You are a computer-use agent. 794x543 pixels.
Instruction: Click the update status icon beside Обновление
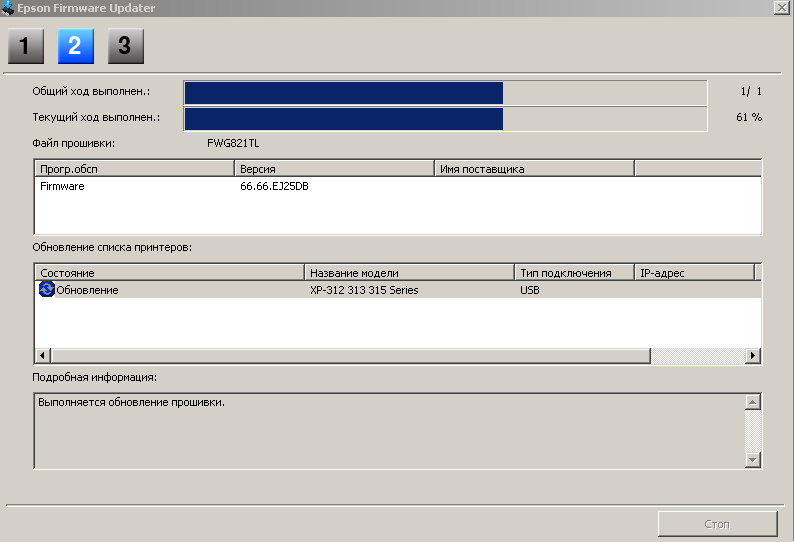(46, 290)
